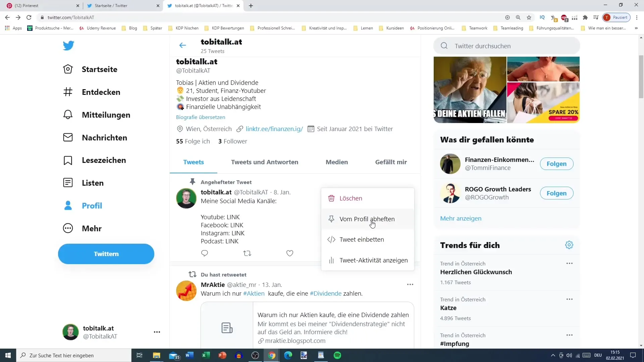
Task: Open new browser tab plus button
Action: [x=251, y=6]
